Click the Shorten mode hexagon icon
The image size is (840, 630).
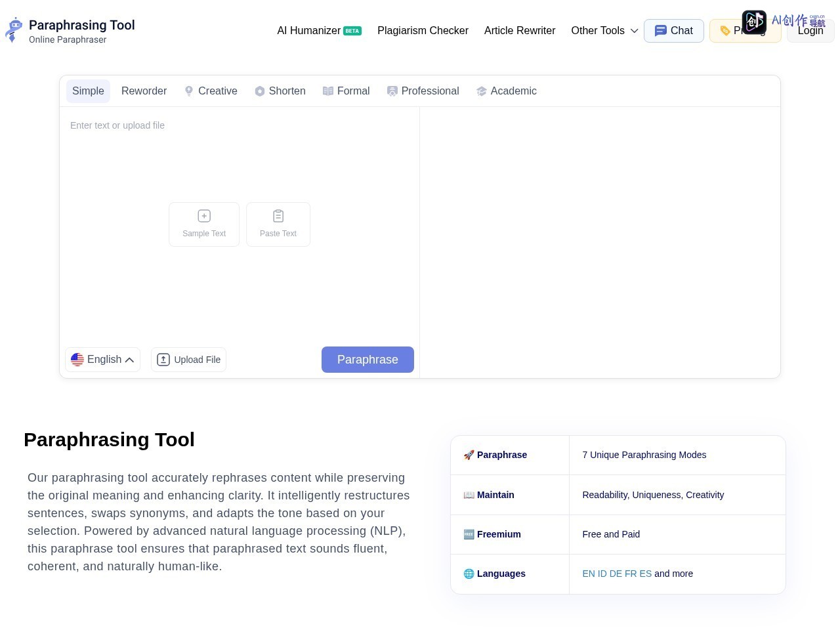pyautogui.click(x=260, y=91)
